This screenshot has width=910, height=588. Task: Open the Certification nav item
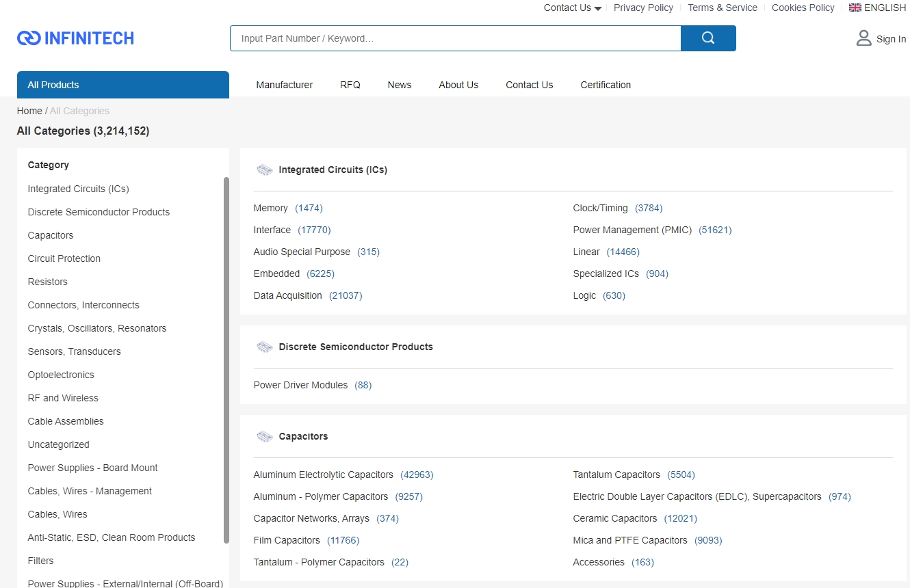[x=606, y=85]
